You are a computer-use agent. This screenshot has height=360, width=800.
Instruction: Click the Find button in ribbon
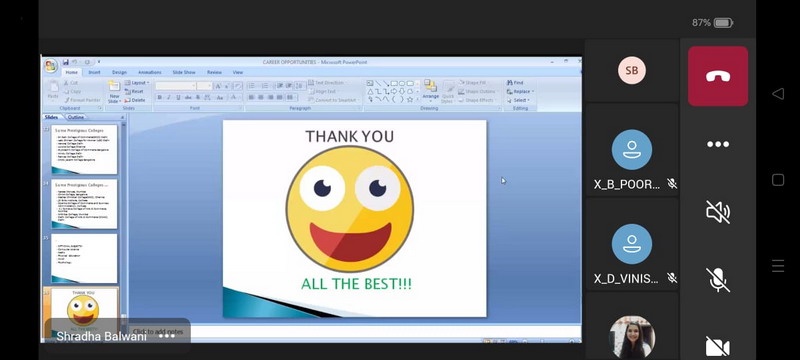click(x=515, y=83)
